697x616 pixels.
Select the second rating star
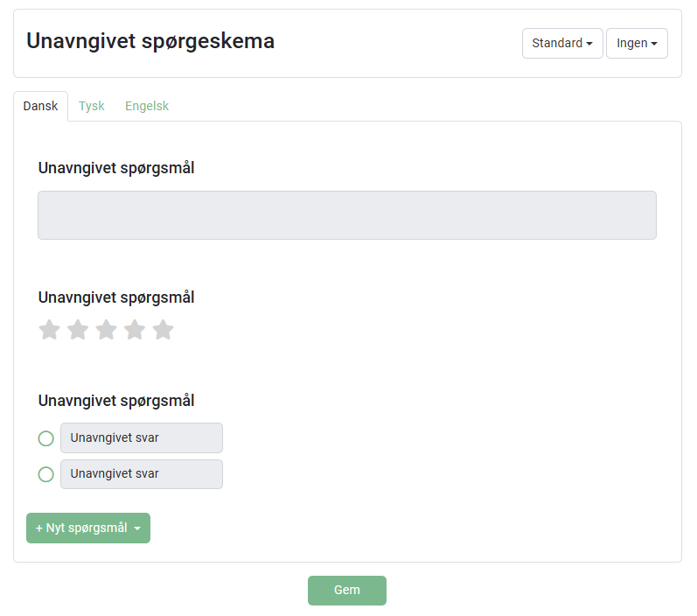tap(78, 330)
